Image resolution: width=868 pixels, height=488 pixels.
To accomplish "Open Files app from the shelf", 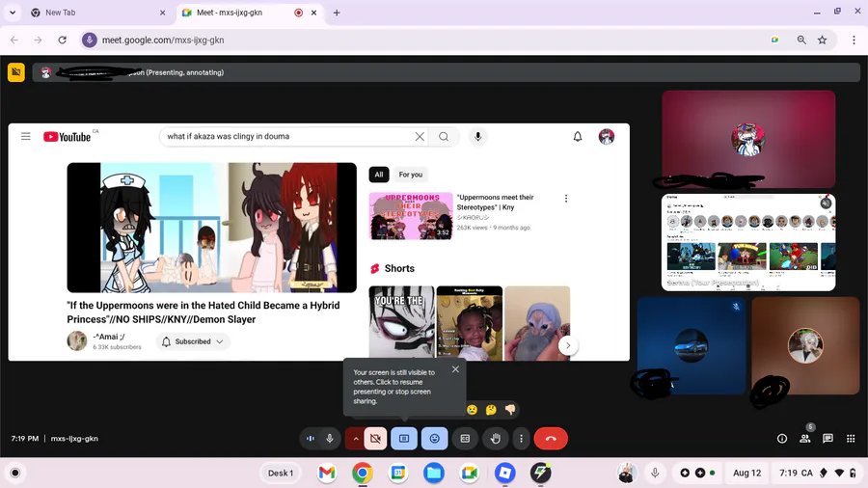I will (x=433, y=474).
